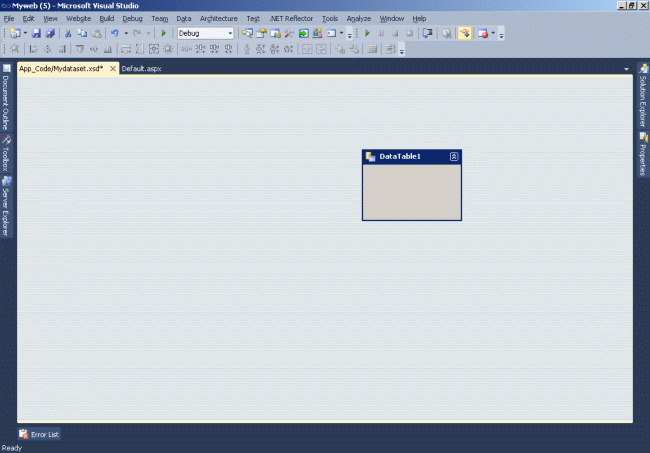The height and width of the screenshot is (453, 650).
Task: Open Toolbox wrench and hammer icon
Action: (289, 33)
